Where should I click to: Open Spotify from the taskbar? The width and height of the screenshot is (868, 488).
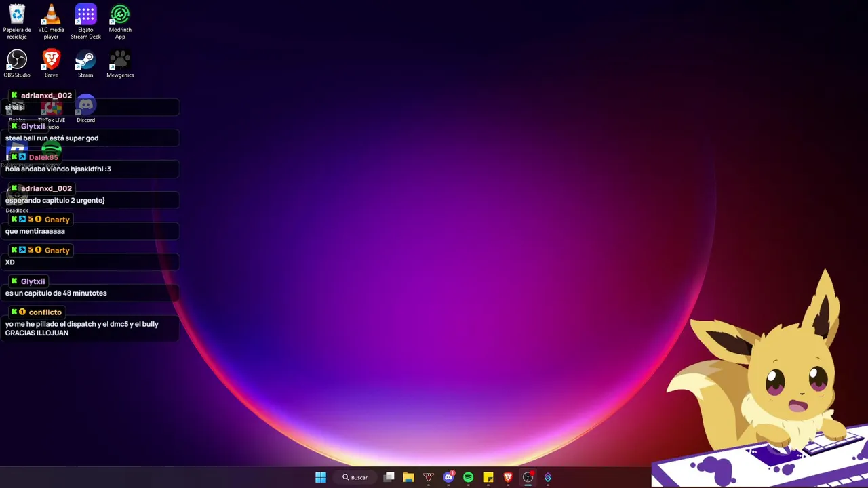[x=468, y=477]
